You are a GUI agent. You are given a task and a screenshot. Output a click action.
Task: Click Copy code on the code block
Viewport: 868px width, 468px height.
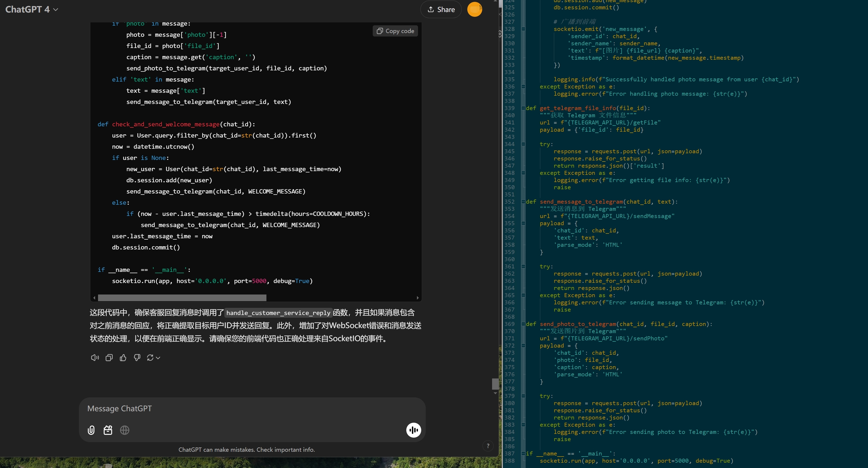point(395,31)
